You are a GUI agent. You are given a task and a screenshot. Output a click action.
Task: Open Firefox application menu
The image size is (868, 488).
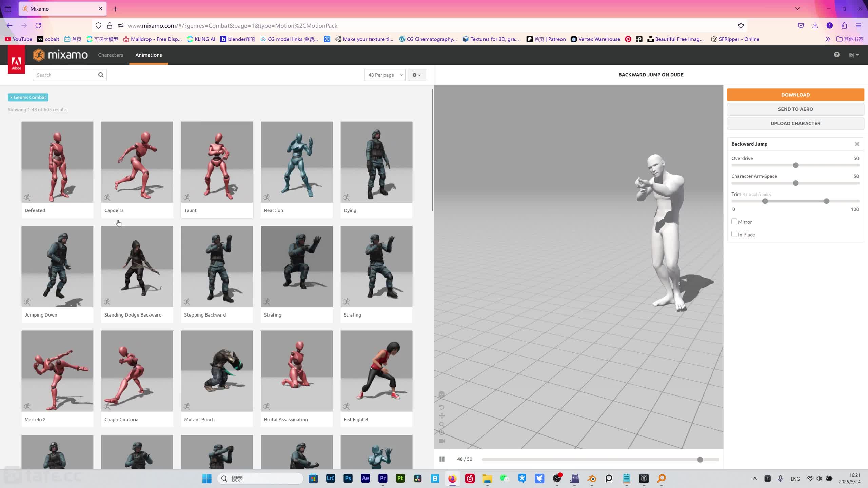859,26
